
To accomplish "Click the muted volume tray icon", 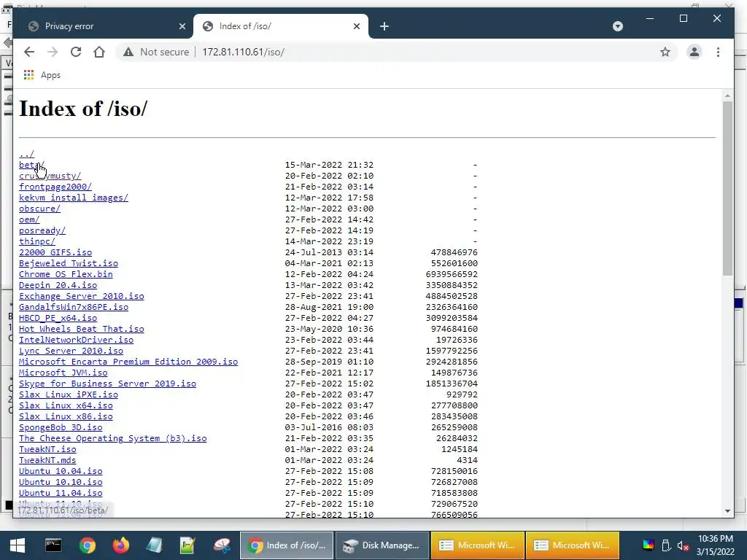I will pos(683,545).
